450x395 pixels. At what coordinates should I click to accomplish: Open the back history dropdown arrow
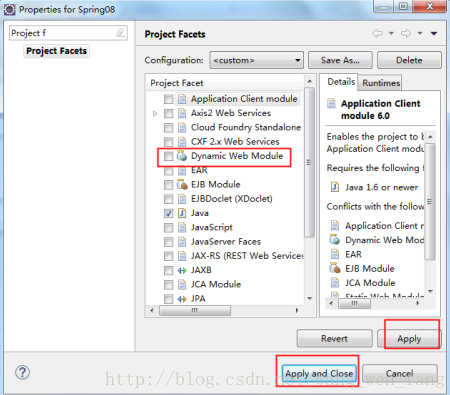391,33
